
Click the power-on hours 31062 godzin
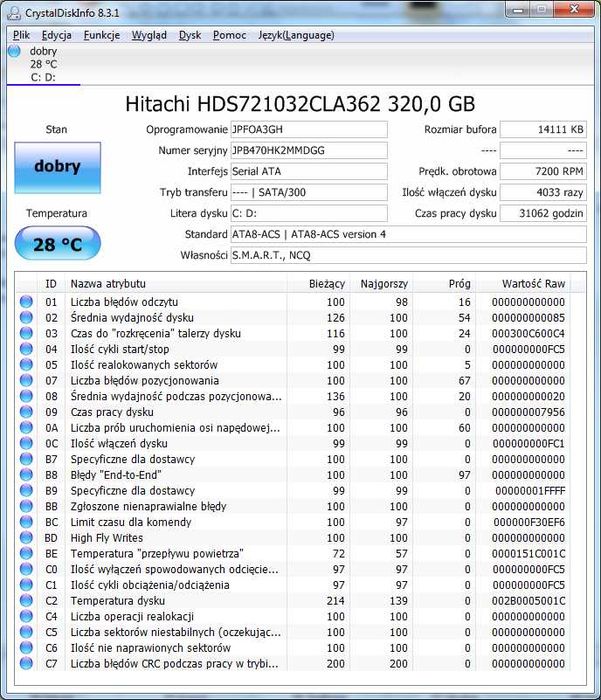(x=543, y=213)
